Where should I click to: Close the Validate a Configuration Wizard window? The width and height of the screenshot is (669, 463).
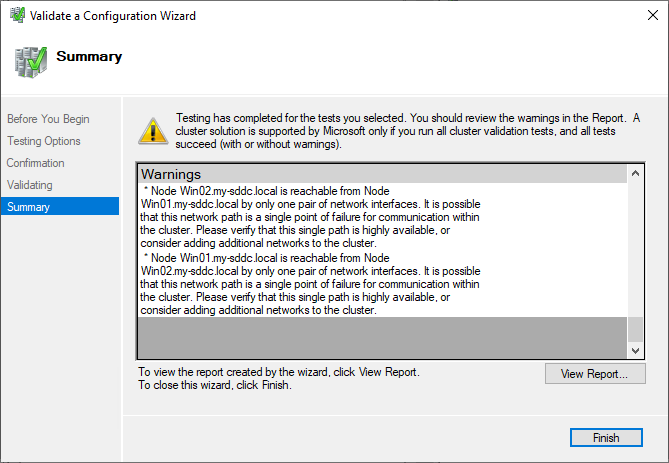click(x=645, y=16)
